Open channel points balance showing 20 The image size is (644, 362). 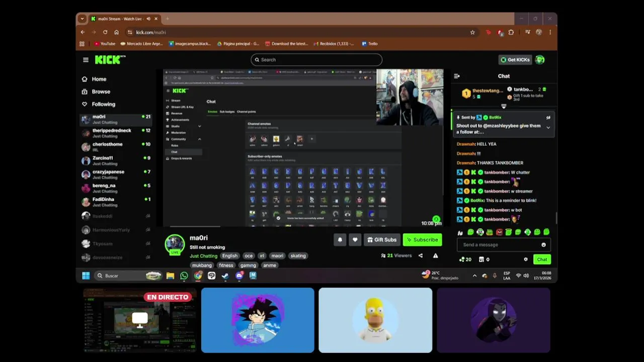point(465,259)
